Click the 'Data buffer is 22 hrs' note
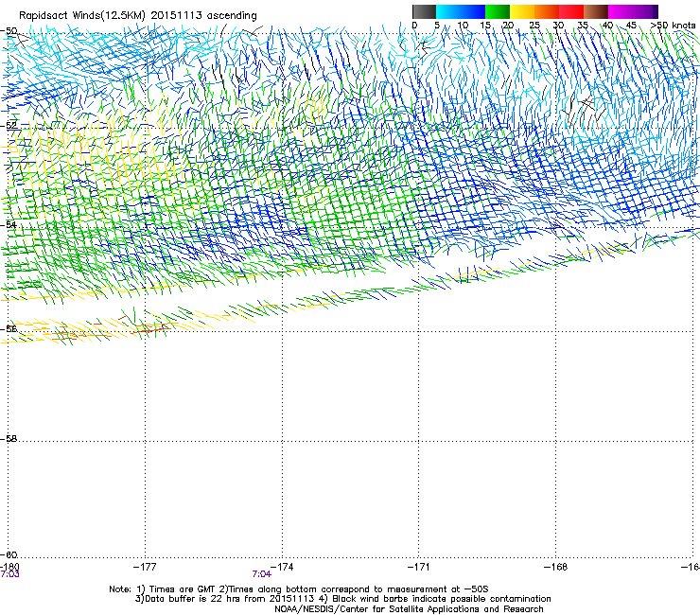This screenshot has height=615, width=700. (x=342, y=599)
